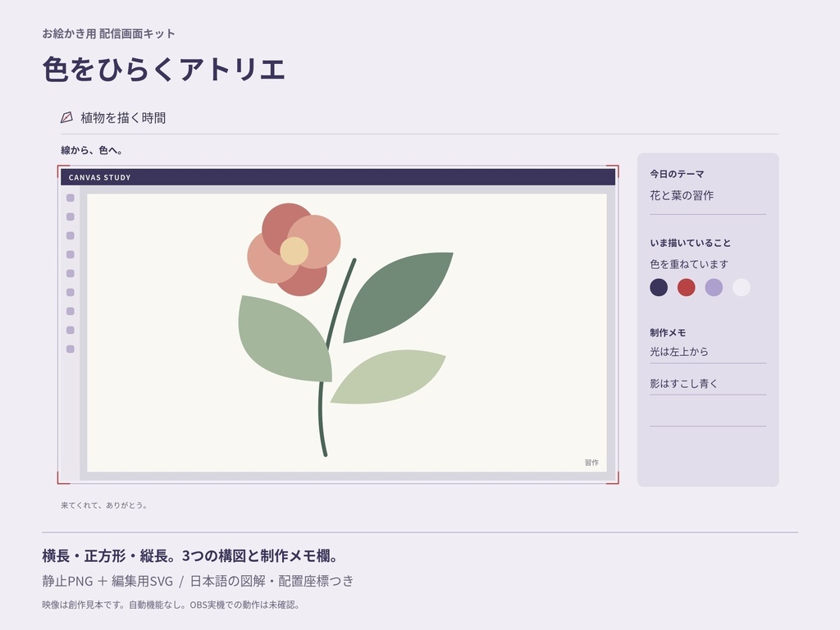Image resolution: width=840 pixels, height=630 pixels.
Task: Click the line 静止PNG + 編集用SVG
Action: click(x=107, y=582)
